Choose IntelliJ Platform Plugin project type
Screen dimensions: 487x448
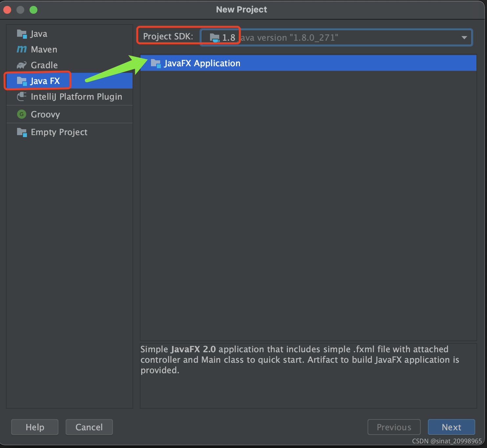[x=70, y=96]
